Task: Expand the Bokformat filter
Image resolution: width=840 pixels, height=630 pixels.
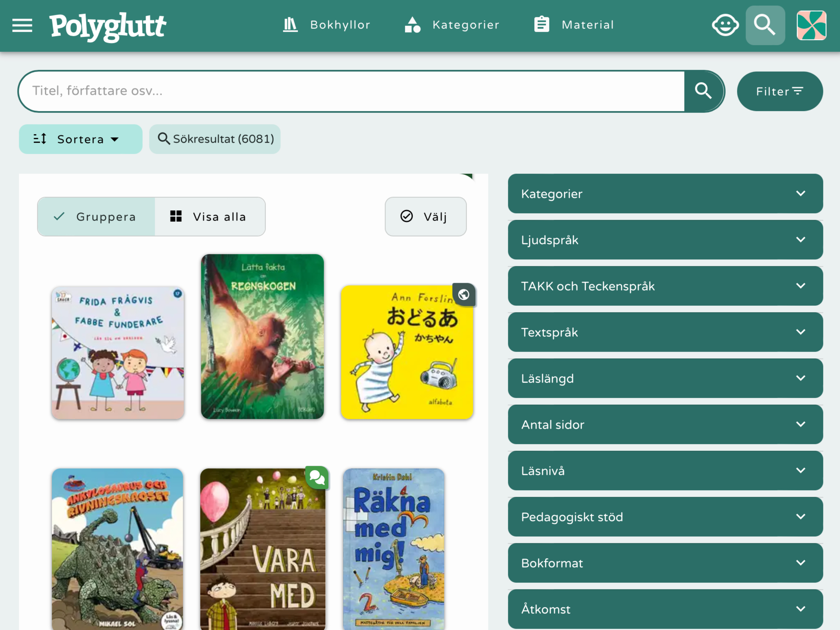Action: 665,563
